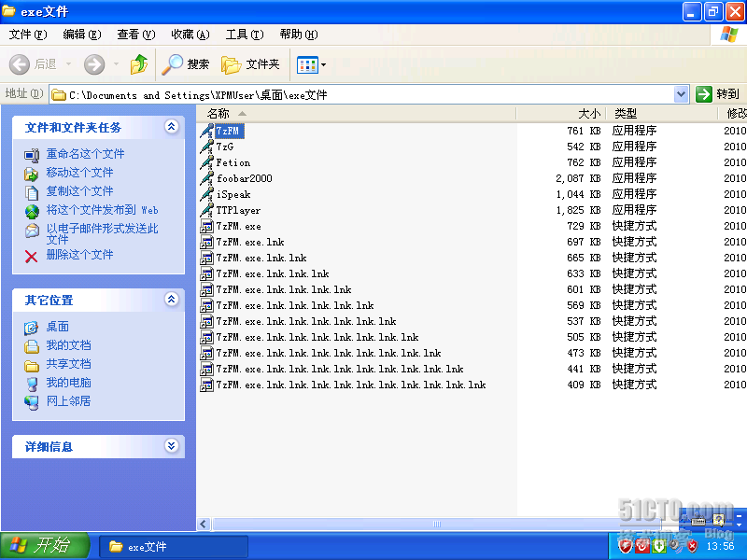The image size is (747, 560).
Task: Select the 7zFM.exe.lnk shortcut icon
Action: coord(206,242)
